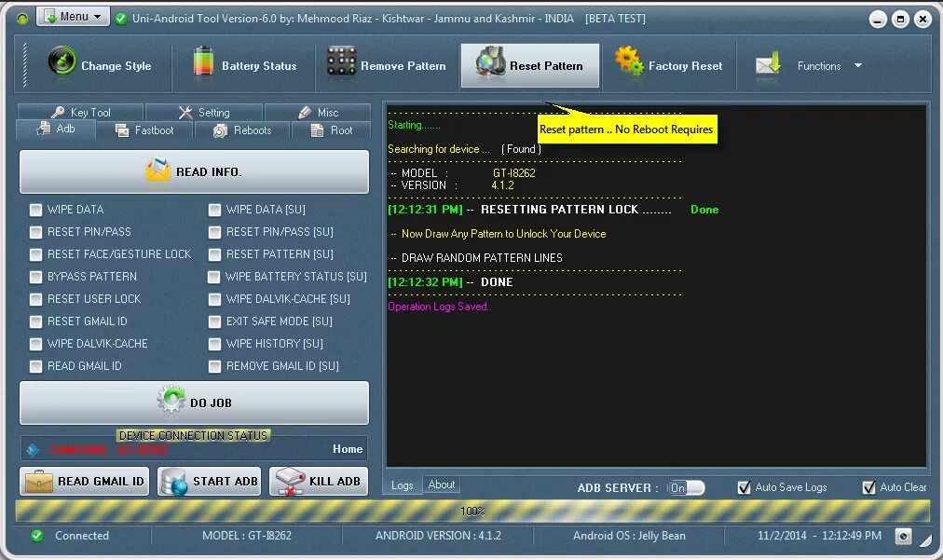943x560 pixels.
Task: Click the Home link in device status
Action: (348, 449)
